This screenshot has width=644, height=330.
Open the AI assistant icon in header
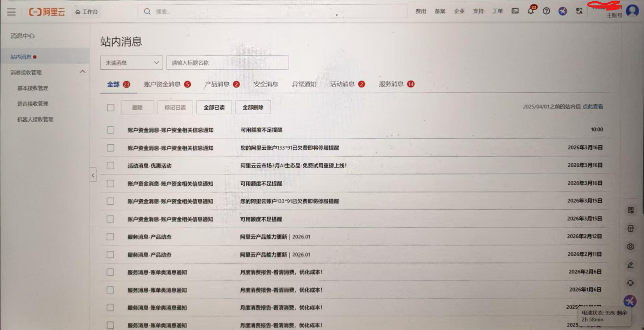[x=563, y=11]
